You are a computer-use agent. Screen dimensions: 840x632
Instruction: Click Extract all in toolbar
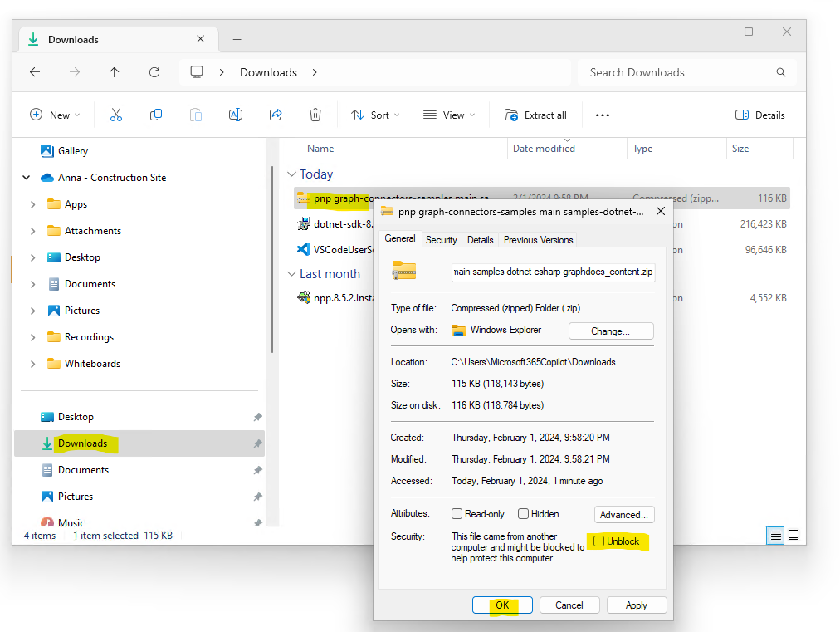click(535, 115)
